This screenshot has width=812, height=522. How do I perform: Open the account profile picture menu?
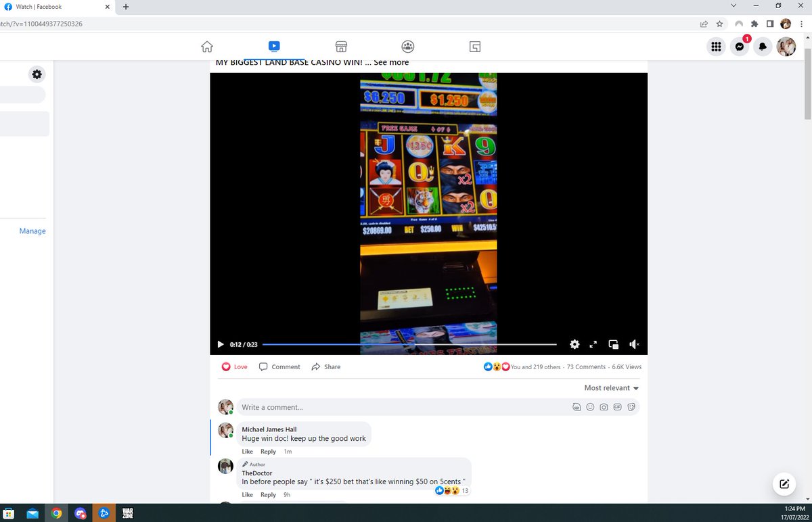tap(786, 47)
